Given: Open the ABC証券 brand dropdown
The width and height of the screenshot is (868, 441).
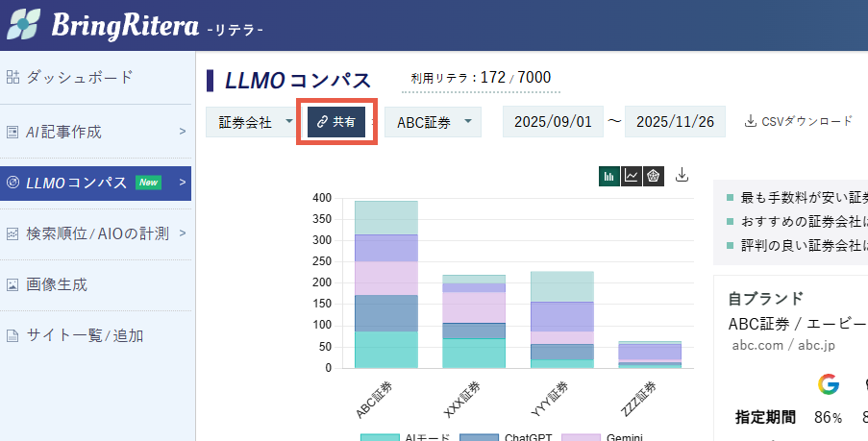Looking at the screenshot, I should (433, 122).
